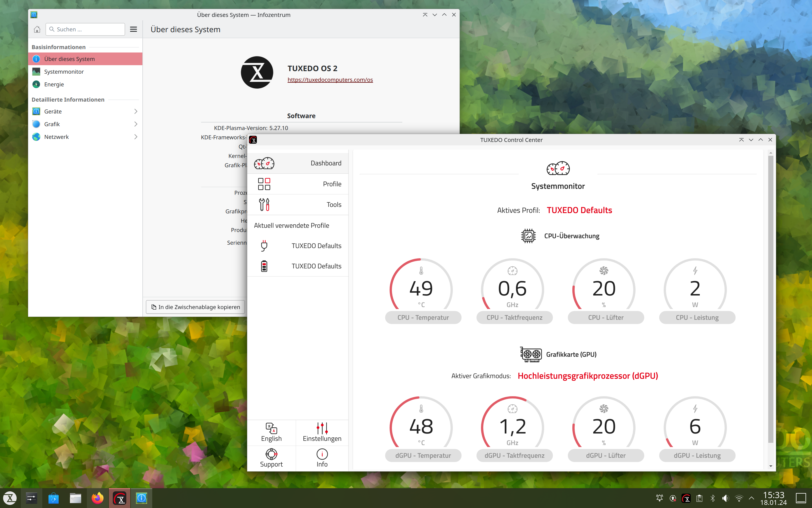Open the clipboard tray icon

(x=699, y=498)
